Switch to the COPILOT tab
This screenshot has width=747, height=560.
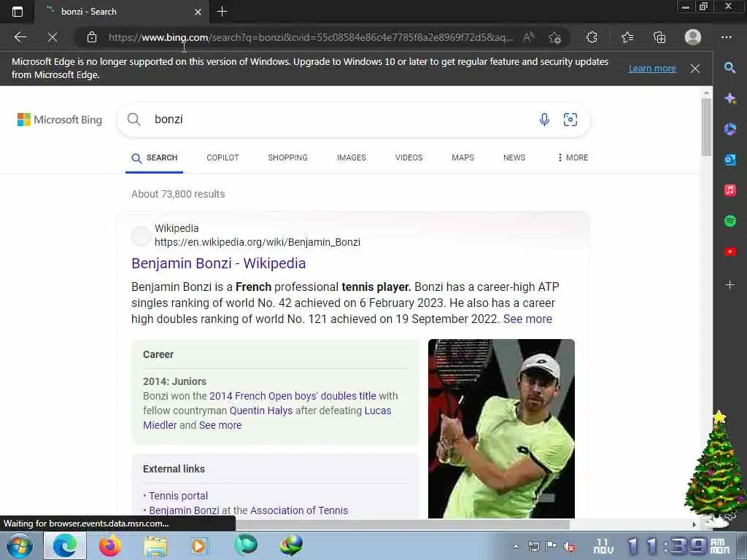pyautogui.click(x=222, y=157)
